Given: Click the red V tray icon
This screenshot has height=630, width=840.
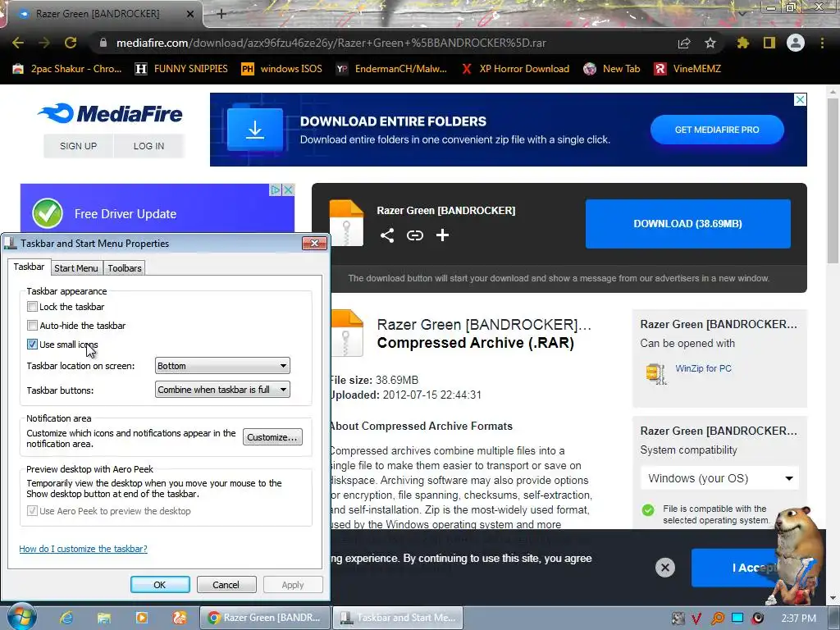Looking at the screenshot, I should click(696, 619).
